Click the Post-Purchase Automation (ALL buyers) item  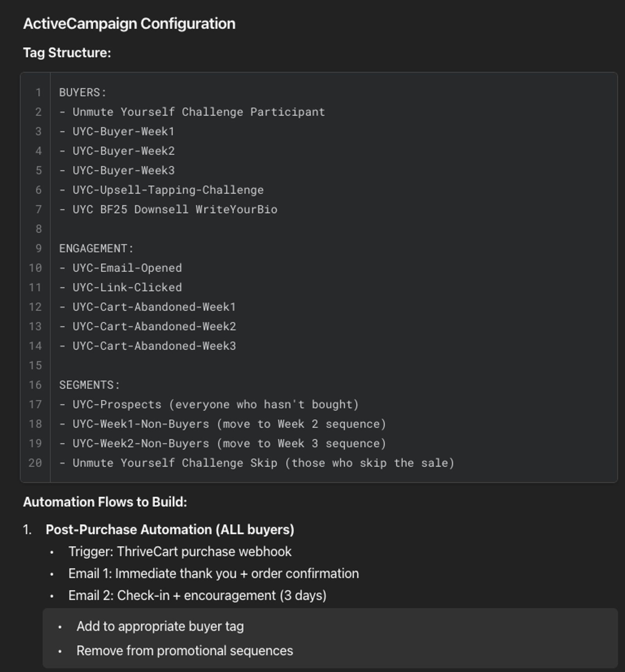[170, 530]
